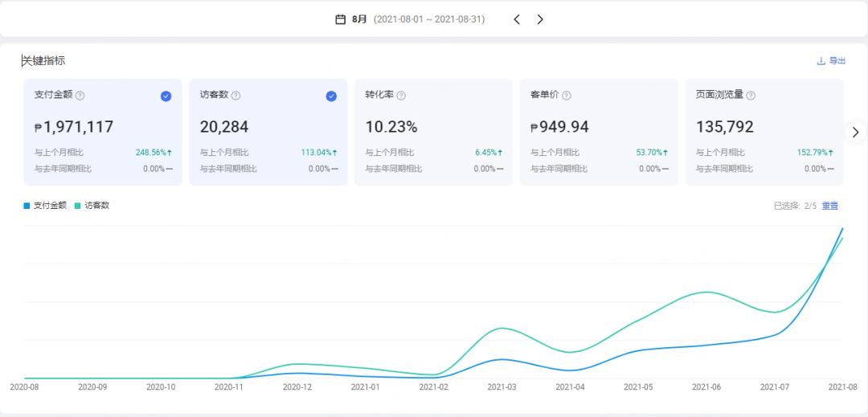The height and width of the screenshot is (417, 868).
Task: Uncheck the 支付金额 metric checkmark
Action: [166, 96]
